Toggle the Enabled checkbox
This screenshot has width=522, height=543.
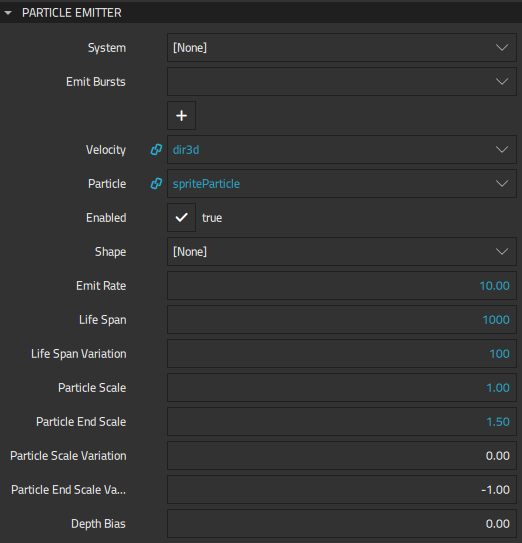click(x=182, y=217)
